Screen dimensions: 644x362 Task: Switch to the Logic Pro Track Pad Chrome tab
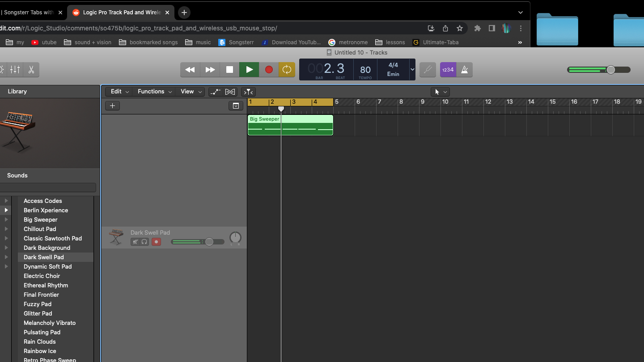(x=121, y=13)
